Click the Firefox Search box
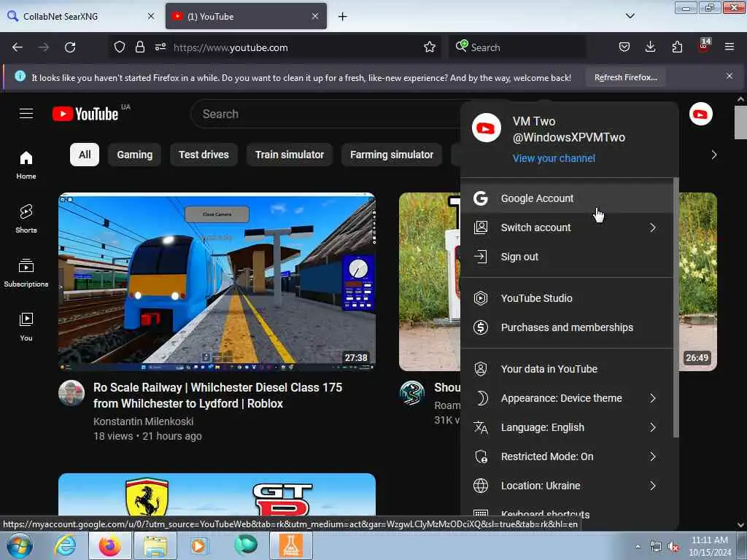The height and width of the screenshot is (560, 747). 518,47
